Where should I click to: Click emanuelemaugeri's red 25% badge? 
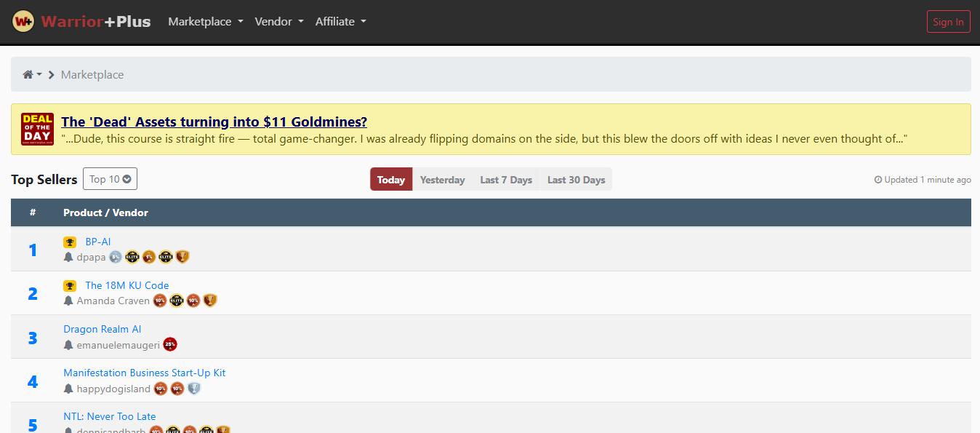(x=170, y=344)
